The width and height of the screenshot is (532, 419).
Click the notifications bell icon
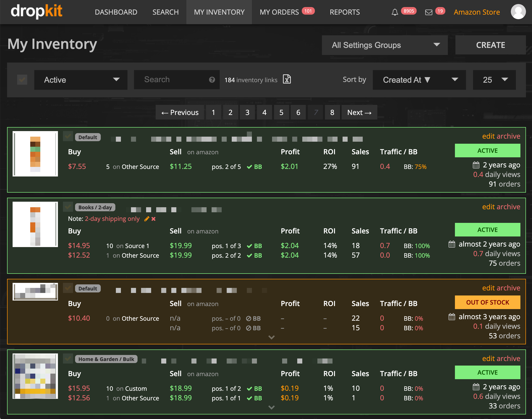pos(395,12)
